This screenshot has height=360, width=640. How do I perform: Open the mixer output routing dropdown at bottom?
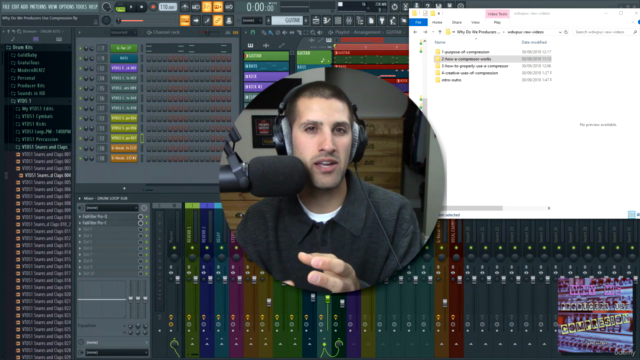click(x=116, y=352)
